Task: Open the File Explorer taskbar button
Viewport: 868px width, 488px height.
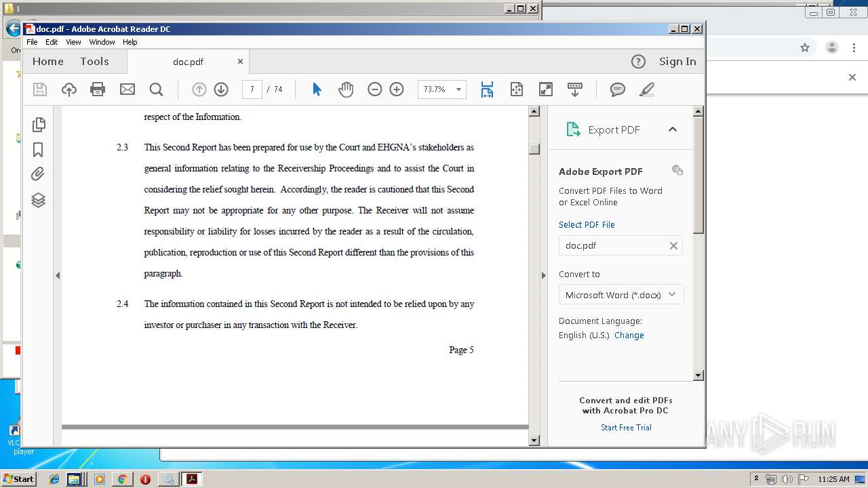Action: coord(74,479)
